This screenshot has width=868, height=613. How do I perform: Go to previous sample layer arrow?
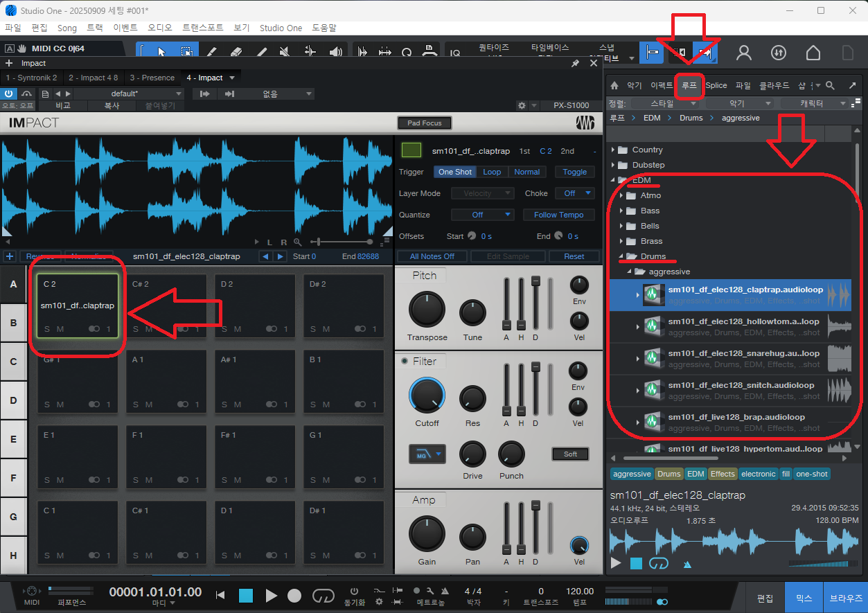[265, 256]
